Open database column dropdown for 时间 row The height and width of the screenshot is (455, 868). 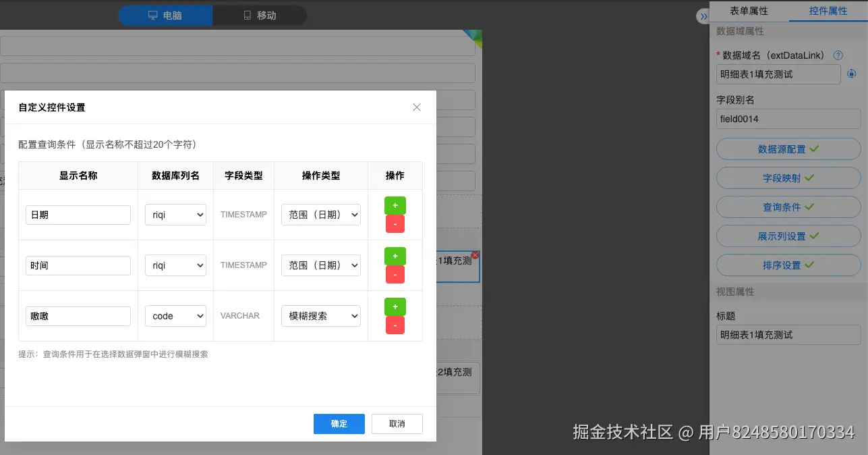pos(175,265)
